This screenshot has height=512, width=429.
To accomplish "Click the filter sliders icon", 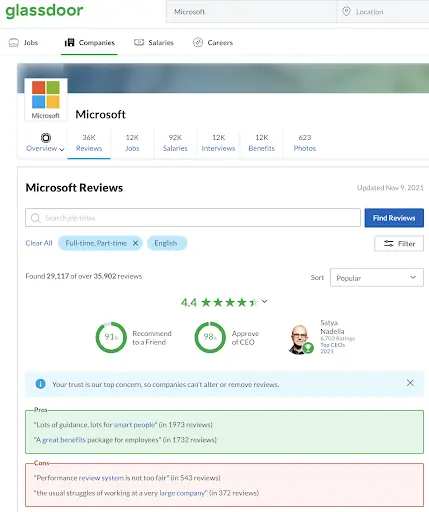I will (388, 243).
